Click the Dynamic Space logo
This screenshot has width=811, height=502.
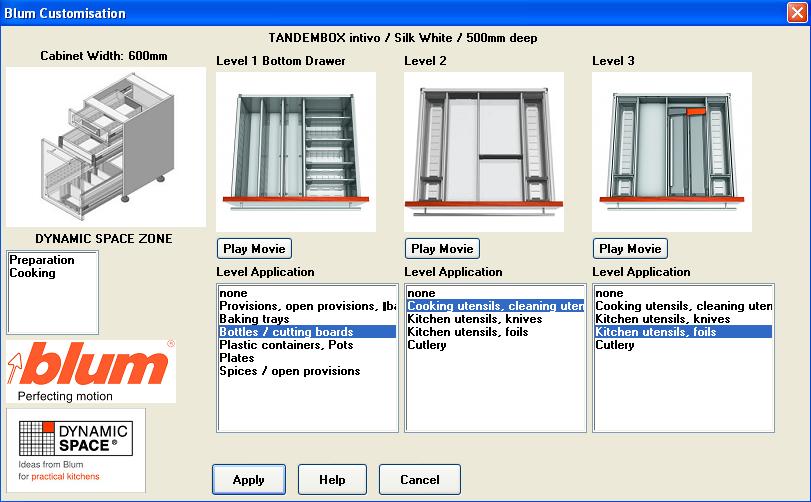coord(76,450)
